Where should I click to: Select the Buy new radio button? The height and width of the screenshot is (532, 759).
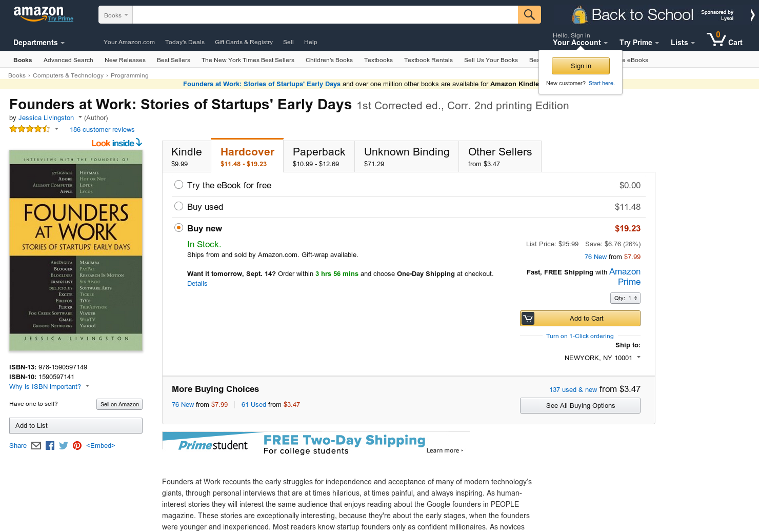pos(178,228)
